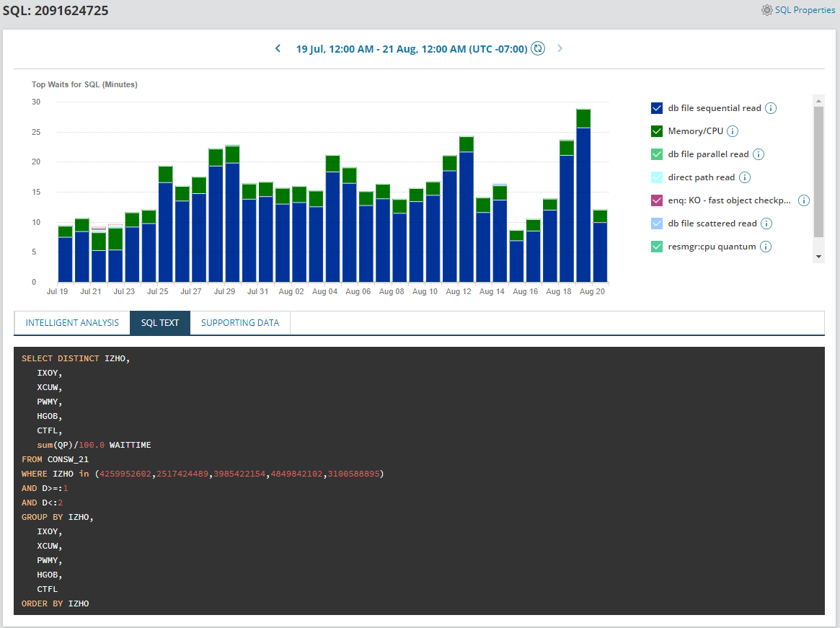Screen dimensions: 840x628
Task: Click the legend scrollbar thumb
Action: [x=818, y=172]
